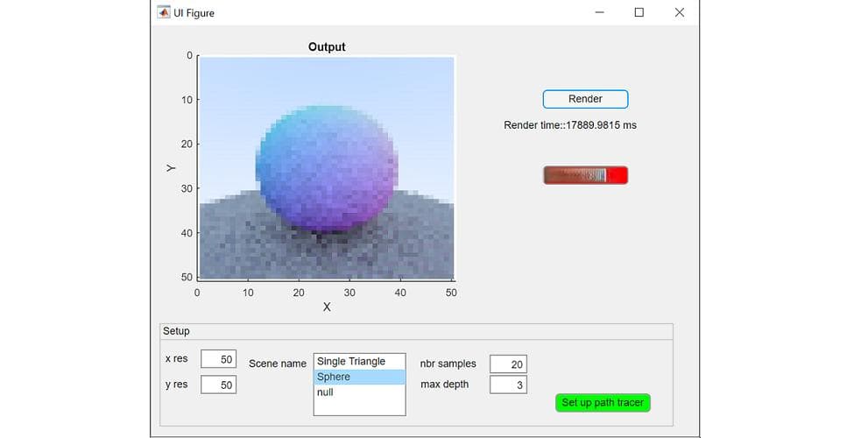This screenshot has width=868, height=438.
Task: Select the y res input field
Action: click(x=218, y=385)
